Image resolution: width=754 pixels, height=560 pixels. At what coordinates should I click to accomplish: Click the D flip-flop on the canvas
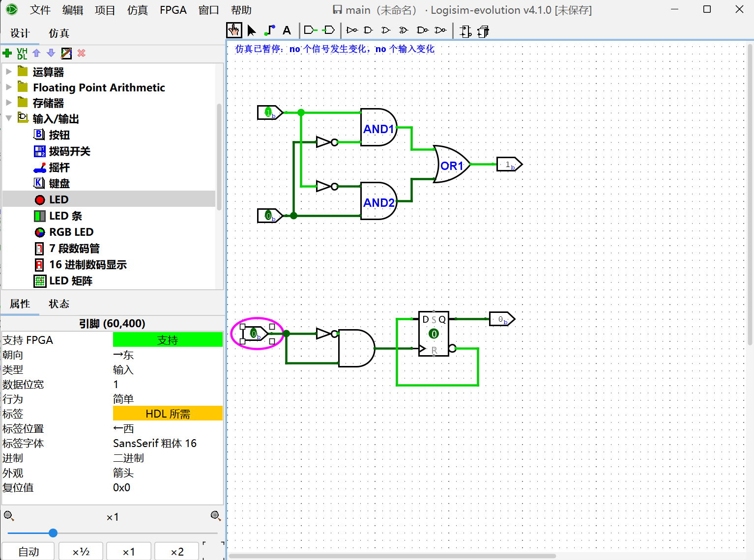point(434,334)
